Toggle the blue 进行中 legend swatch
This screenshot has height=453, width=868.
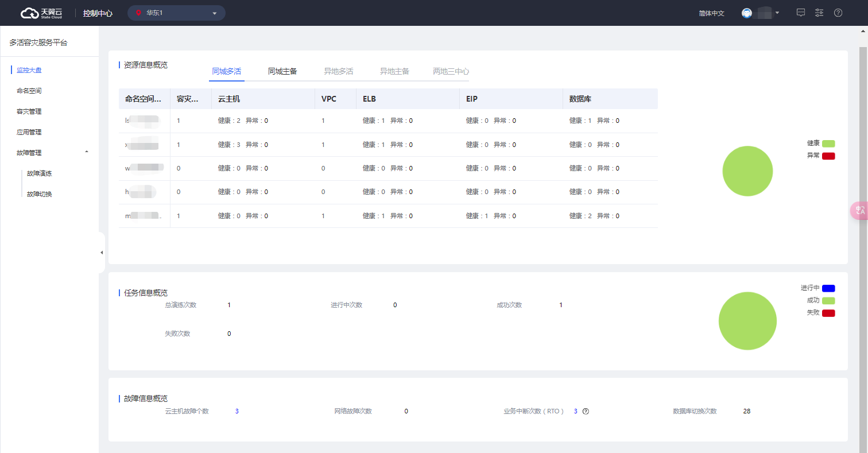pyautogui.click(x=828, y=288)
